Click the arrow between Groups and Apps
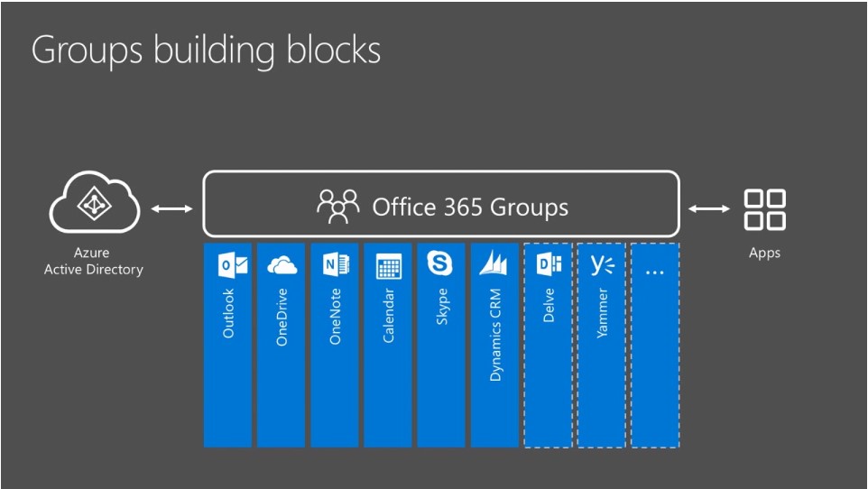This screenshot has height=489, width=868. click(709, 208)
